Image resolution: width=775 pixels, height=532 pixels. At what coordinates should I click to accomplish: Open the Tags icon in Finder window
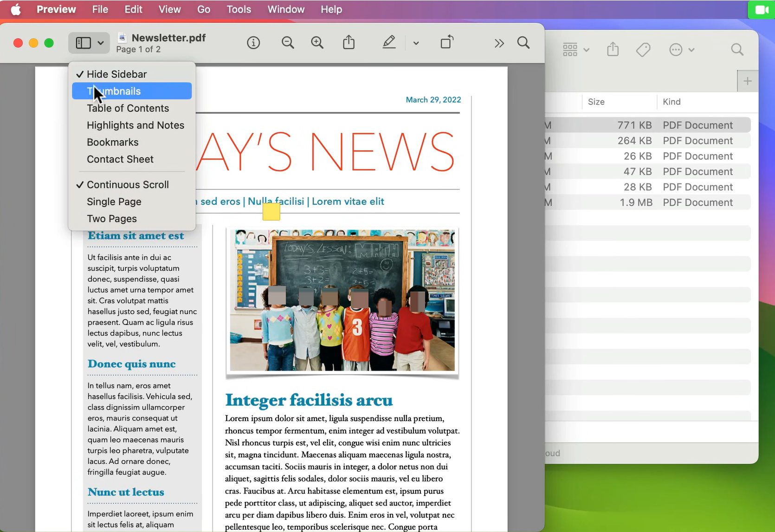pyautogui.click(x=643, y=50)
